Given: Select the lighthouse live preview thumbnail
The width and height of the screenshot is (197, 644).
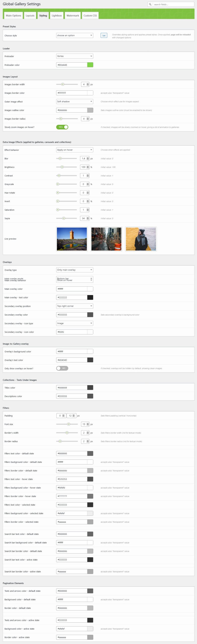Looking at the screenshot, I should pyautogui.click(x=72, y=239).
